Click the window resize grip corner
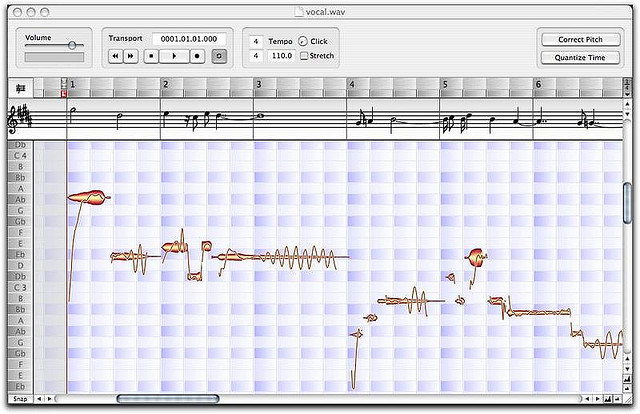The image size is (640, 414). [627, 398]
